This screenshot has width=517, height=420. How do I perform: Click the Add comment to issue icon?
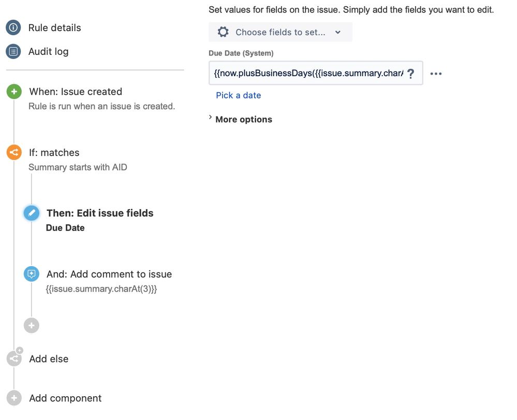point(32,274)
